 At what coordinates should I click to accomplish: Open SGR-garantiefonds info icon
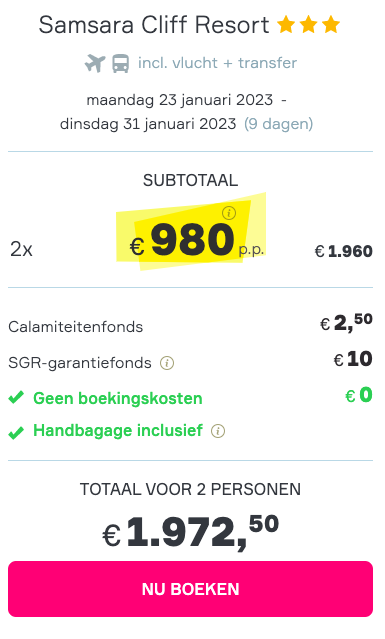[167, 363]
